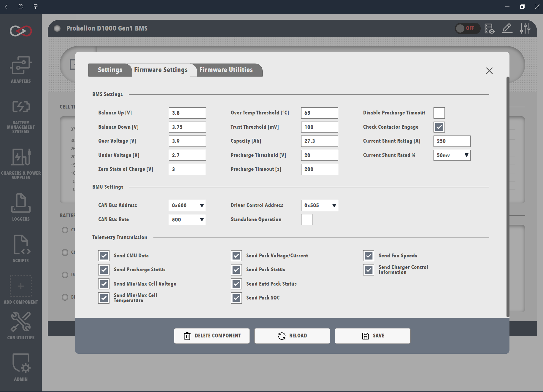Open the Current Shunt Rated dropdown
543x392 pixels.
tap(452, 155)
